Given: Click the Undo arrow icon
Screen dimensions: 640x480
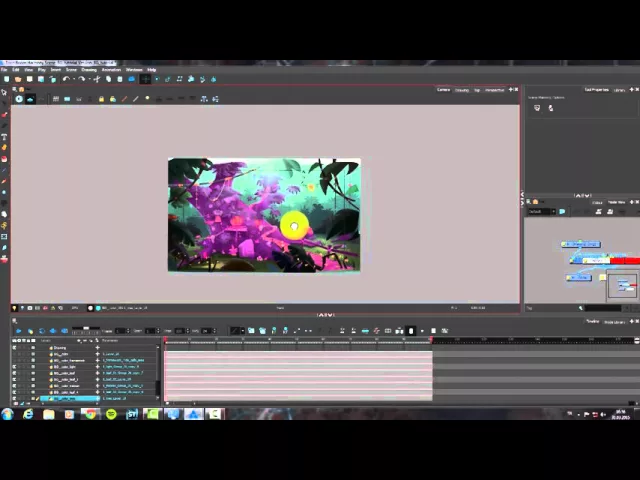Looking at the screenshot, I should click(x=66, y=79).
